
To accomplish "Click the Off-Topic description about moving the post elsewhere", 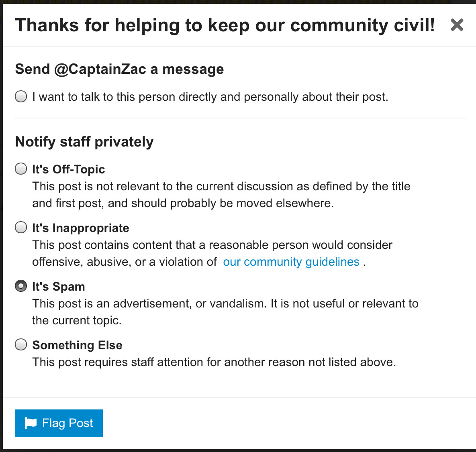I will point(221,195).
